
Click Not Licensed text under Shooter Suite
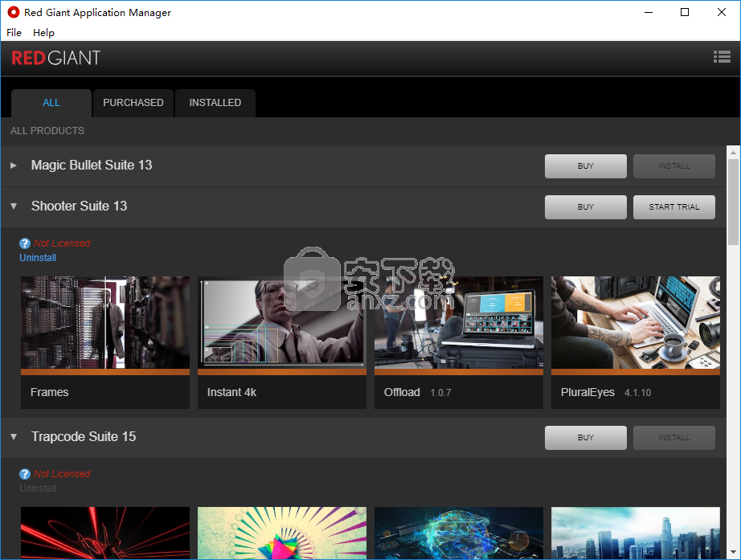point(62,243)
